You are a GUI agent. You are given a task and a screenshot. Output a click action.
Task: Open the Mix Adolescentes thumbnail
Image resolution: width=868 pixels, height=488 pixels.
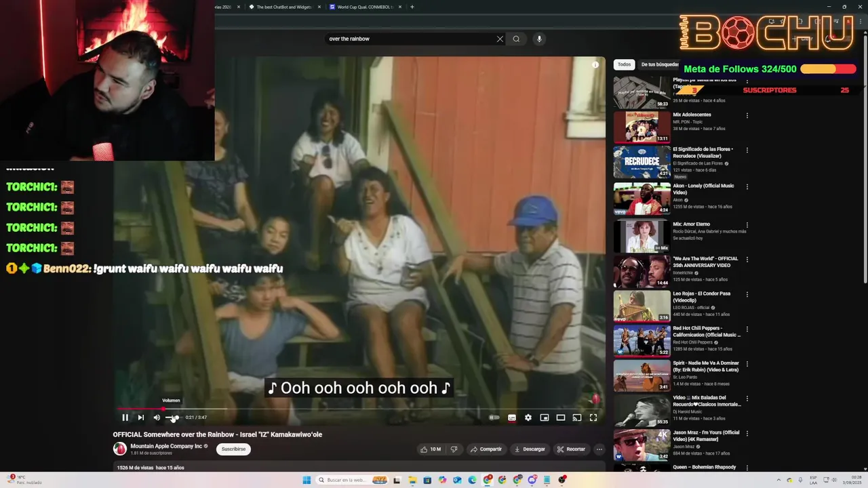pyautogui.click(x=642, y=127)
